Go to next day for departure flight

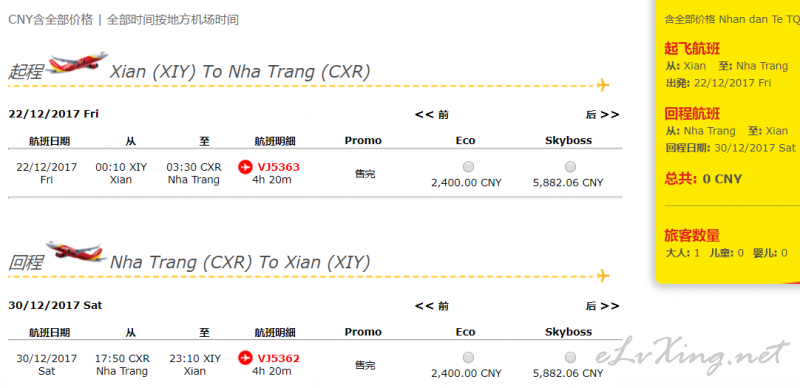point(603,115)
